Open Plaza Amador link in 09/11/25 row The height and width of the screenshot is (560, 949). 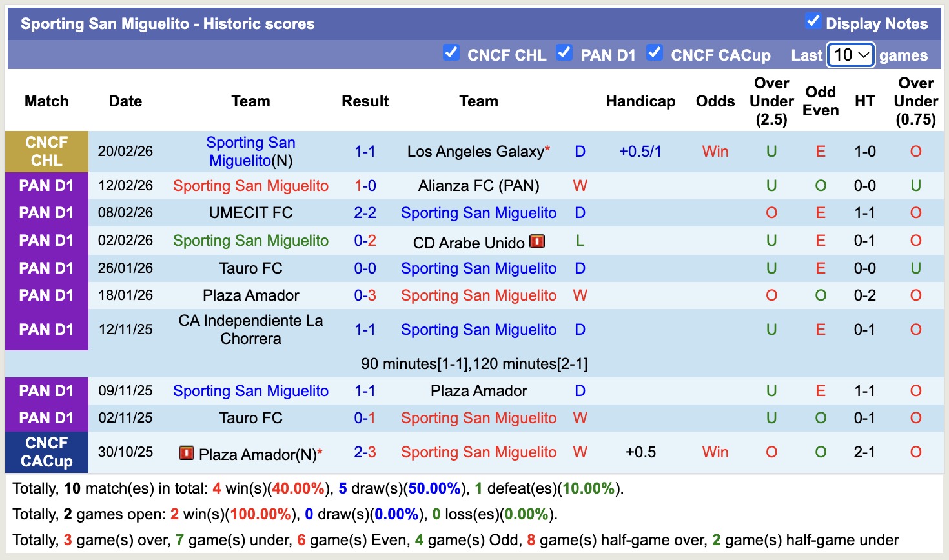tap(478, 390)
